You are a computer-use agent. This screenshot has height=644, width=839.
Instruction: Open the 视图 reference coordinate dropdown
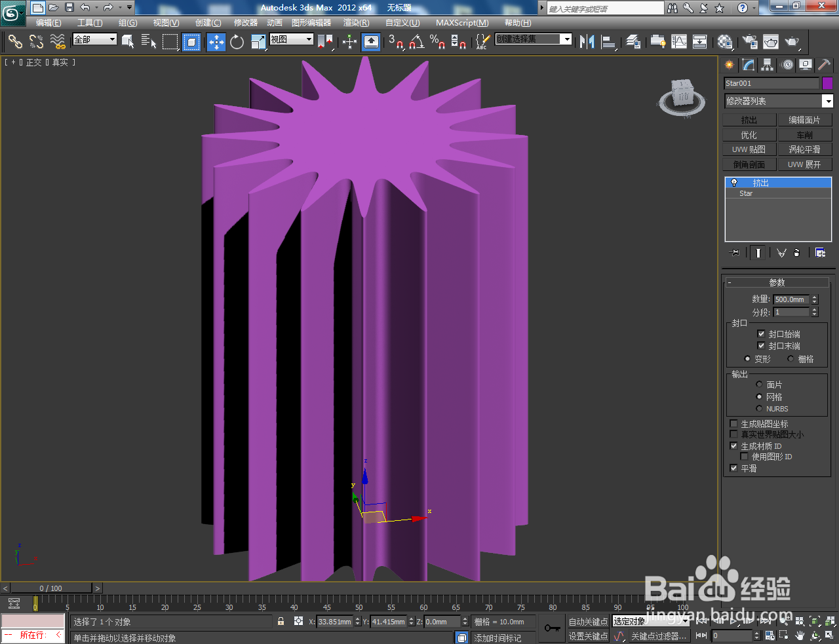pyautogui.click(x=292, y=39)
